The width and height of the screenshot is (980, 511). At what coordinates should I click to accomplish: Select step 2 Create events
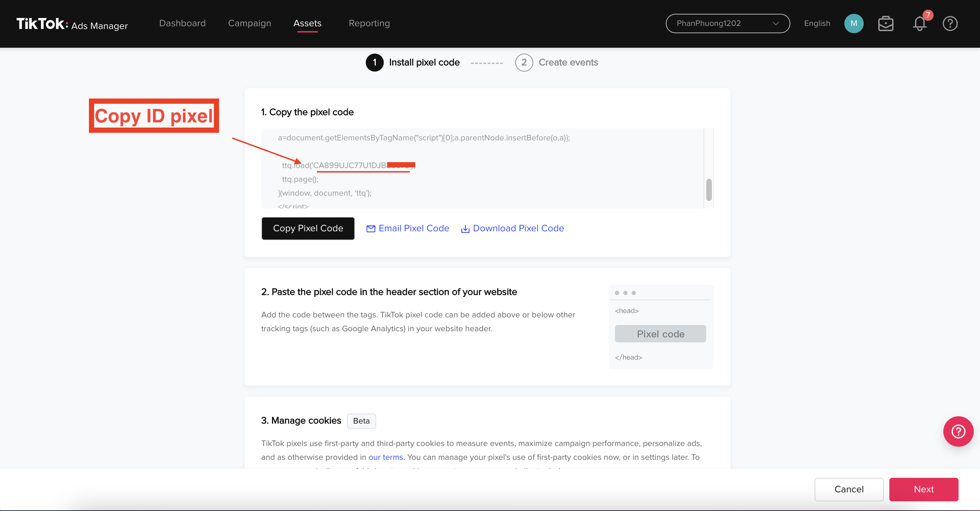pyautogui.click(x=556, y=62)
